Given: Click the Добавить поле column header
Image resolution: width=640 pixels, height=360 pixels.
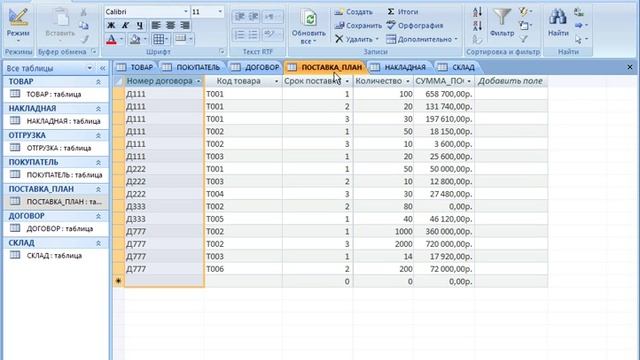Looking at the screenshot, I should point(511,81).
